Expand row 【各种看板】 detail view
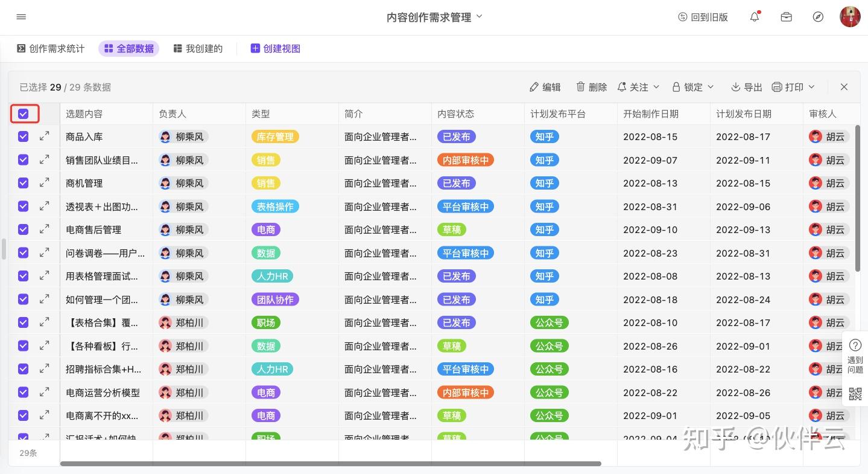 [x=44, y=346]
